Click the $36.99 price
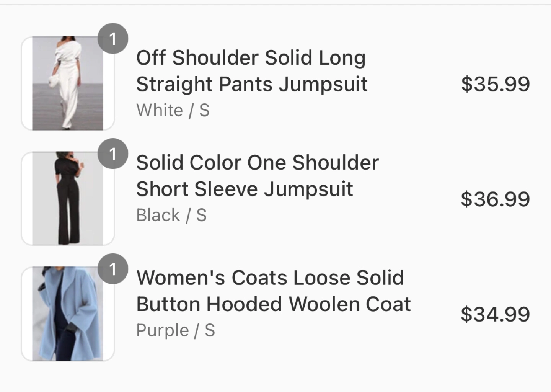The height and width of the screenshot is (392, 551). (x=495, y=199)
